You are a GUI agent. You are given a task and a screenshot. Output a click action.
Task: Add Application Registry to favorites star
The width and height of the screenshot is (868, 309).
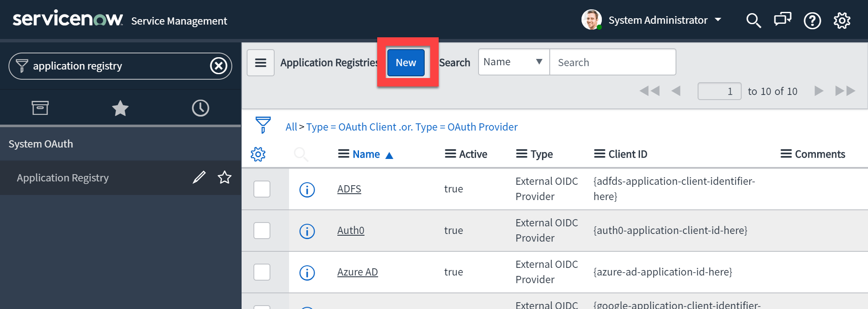tap(225, 177)
